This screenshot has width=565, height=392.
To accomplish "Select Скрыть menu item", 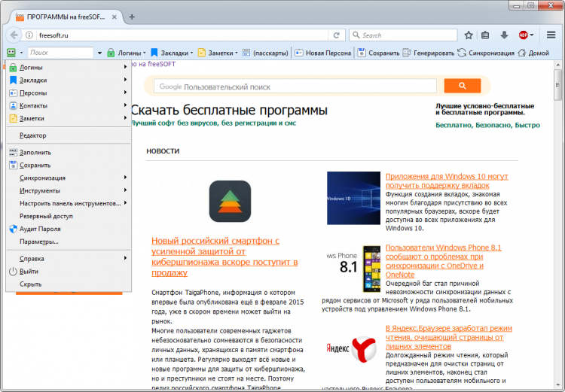I will pyautogui.click(x=69, y=284).
